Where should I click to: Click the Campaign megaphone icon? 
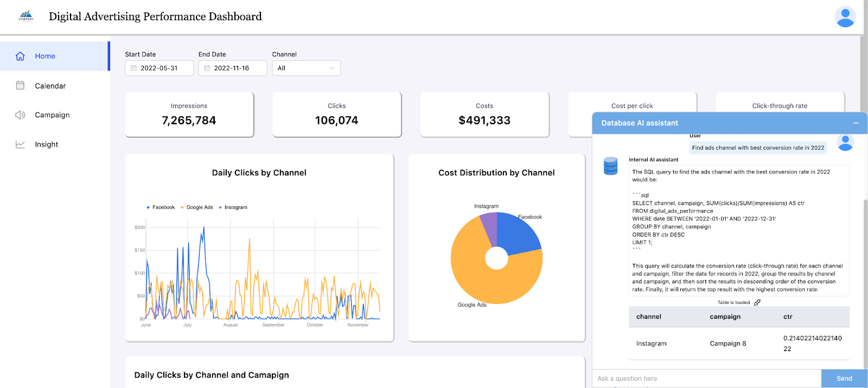tap(20, 115)
